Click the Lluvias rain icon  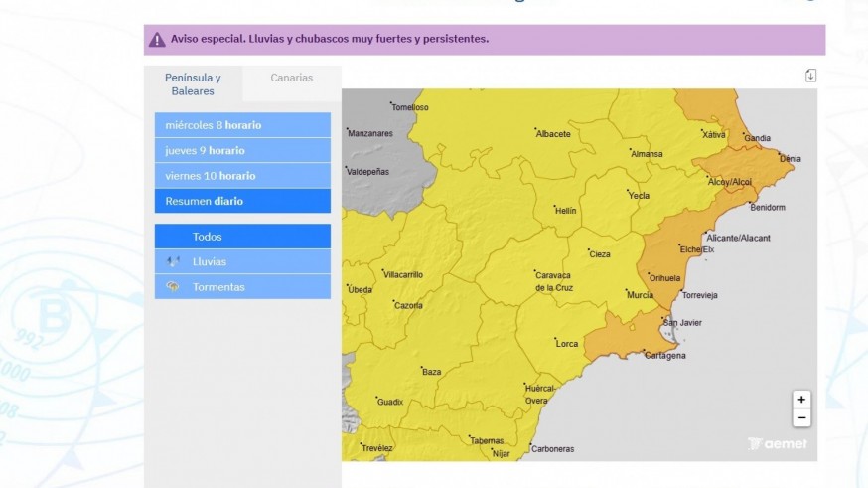pyautogui.click(x=173, y=261)
